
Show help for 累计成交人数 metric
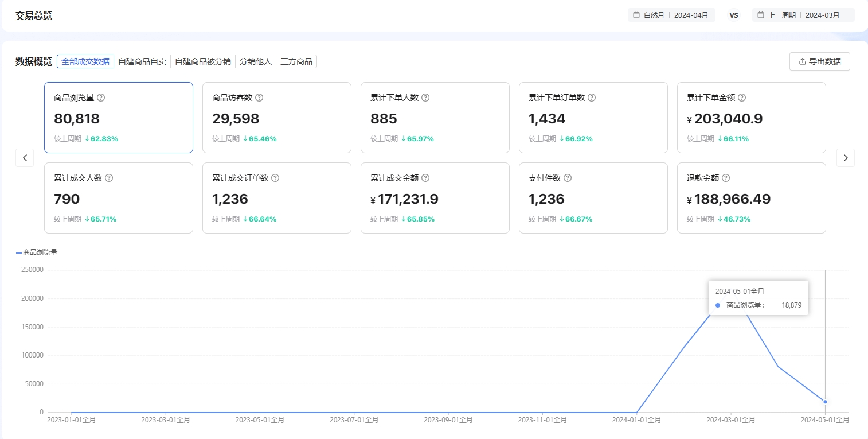click(109, 178)
